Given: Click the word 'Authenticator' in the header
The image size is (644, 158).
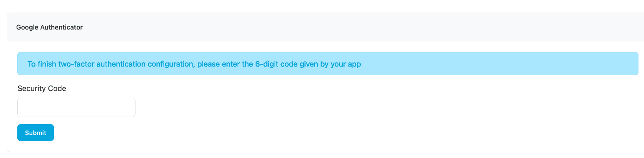Looking at the screenshot, I should pyautogui.click(x=61, y=27).
